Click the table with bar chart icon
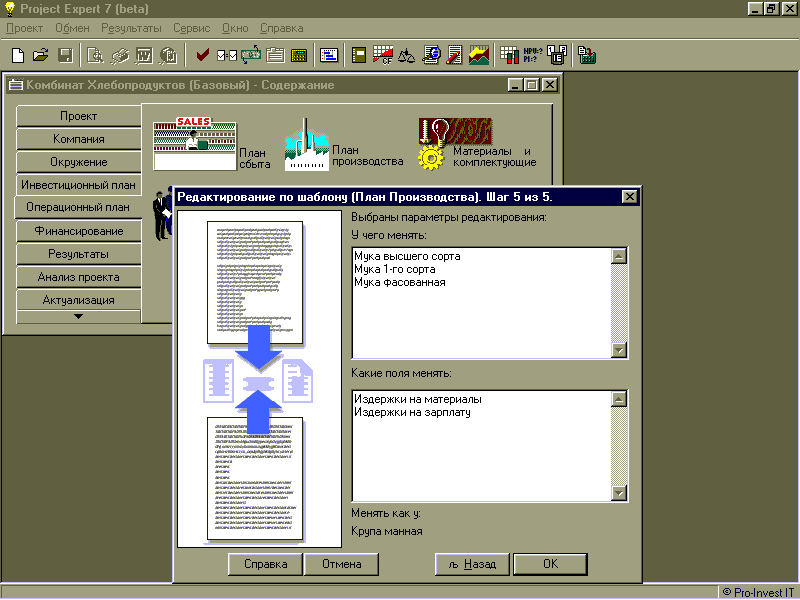Screen dimensions: 800x600 (x=509, y=55)
